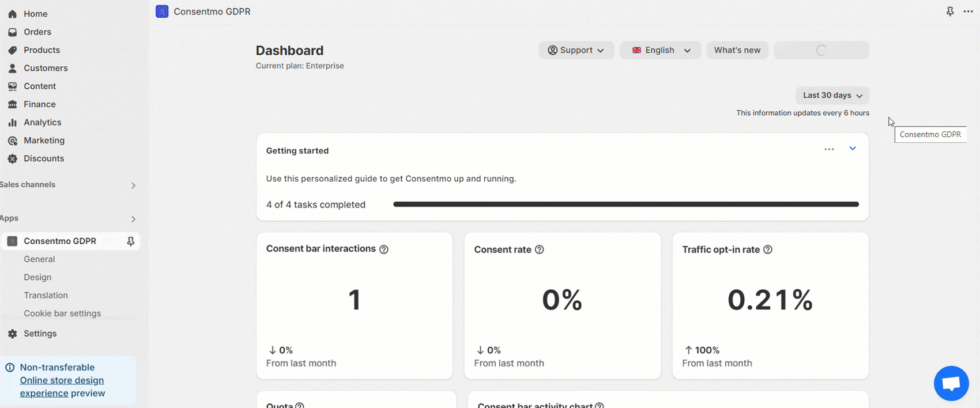The width and height of the screenshot is (980, 408).
Task: Open the English language dropdown
Action: 661,50
